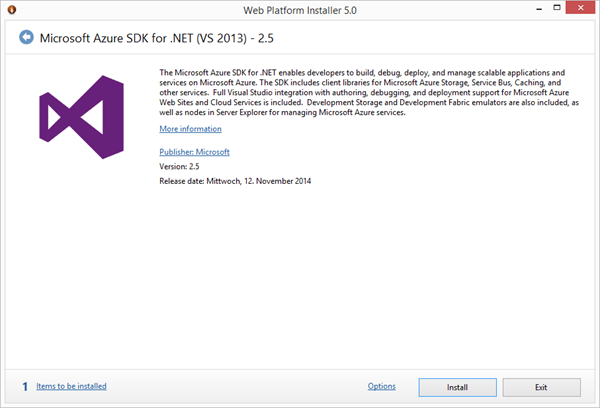Minimize the Web Platform Installer window
The height and width of the screenshot is (408, 600).
tap(521, 9)
